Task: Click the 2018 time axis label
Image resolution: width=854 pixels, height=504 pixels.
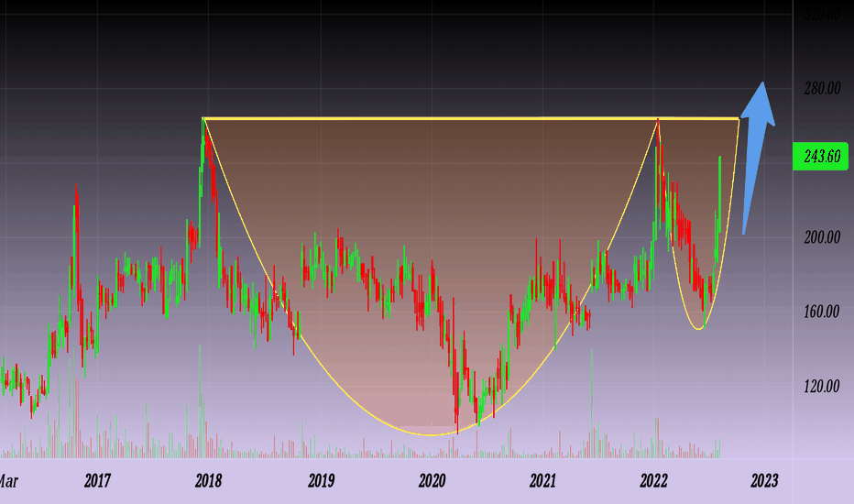Action: pyautogui.click(x=209, y=480)
